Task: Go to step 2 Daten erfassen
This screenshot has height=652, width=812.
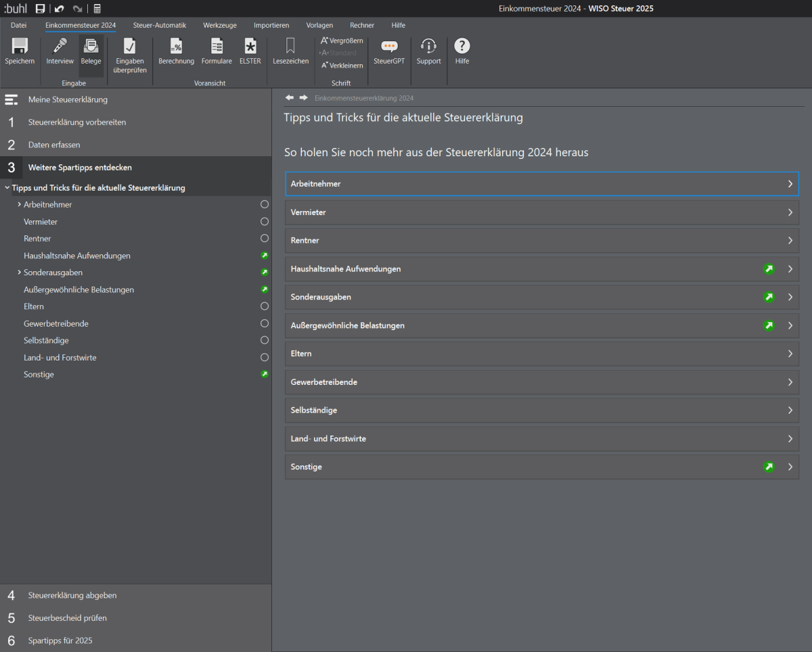Action: (x=135, y=145)
